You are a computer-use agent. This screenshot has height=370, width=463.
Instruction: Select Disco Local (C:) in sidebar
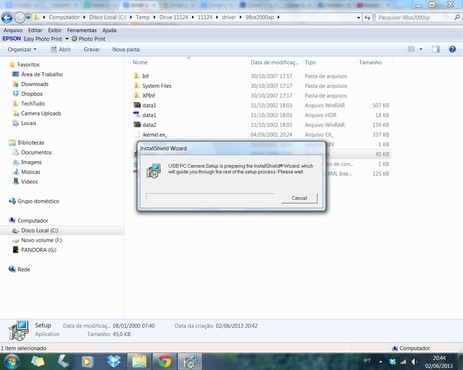pos(35,230)
